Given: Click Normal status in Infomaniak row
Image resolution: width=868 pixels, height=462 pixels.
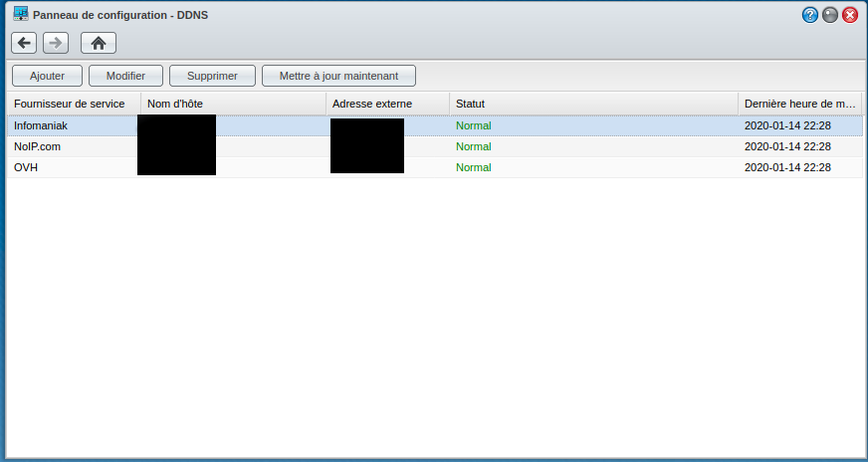Looking at the screenshot, I should point(473,125).
